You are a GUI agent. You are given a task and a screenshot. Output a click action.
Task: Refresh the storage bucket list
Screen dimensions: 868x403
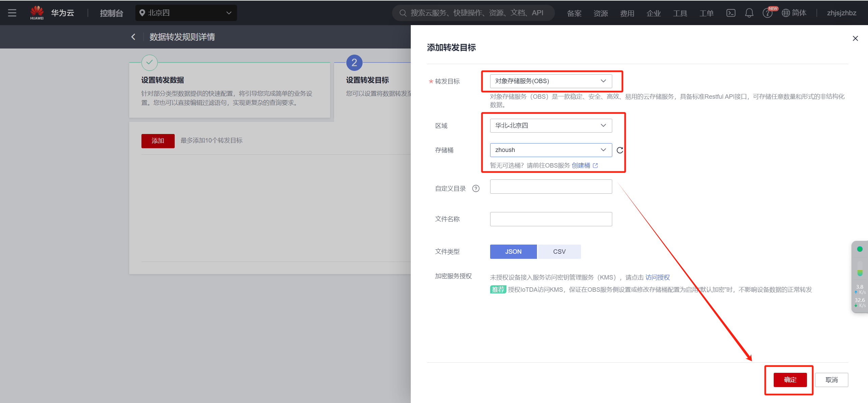[620, 150]
